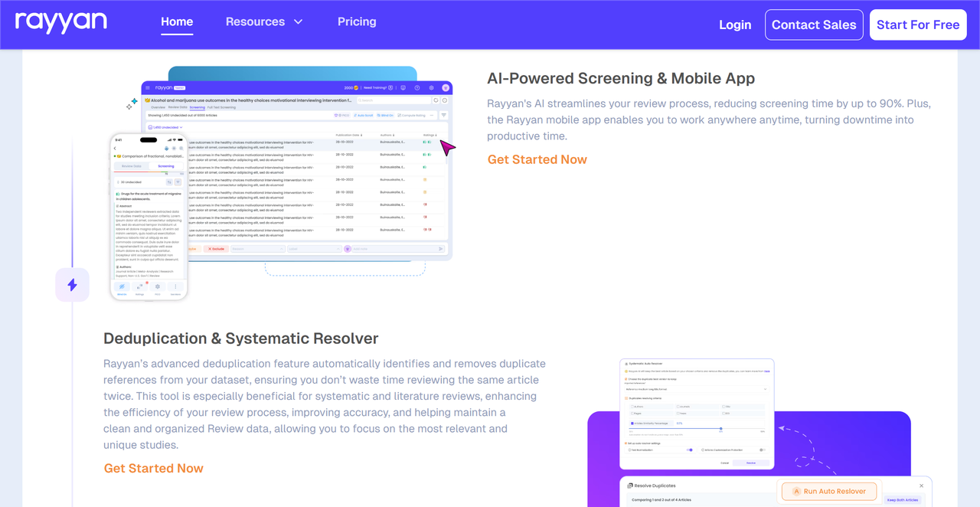This screenshot has width=980, height=507.
Task: Toggle the Text Normalization switch
Action: pos(689,450)
